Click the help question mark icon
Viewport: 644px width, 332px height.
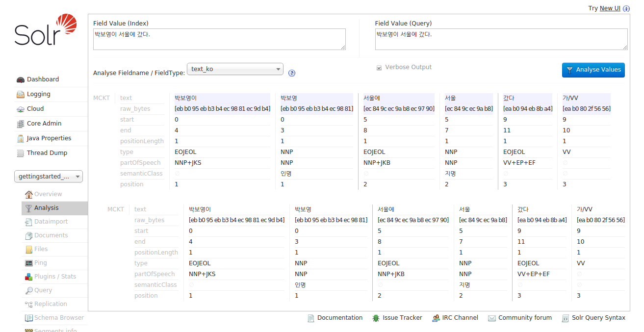[292, 73]
